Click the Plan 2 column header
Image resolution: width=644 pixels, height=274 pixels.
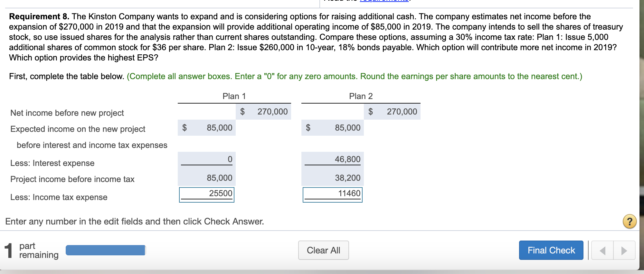point(361,96)
